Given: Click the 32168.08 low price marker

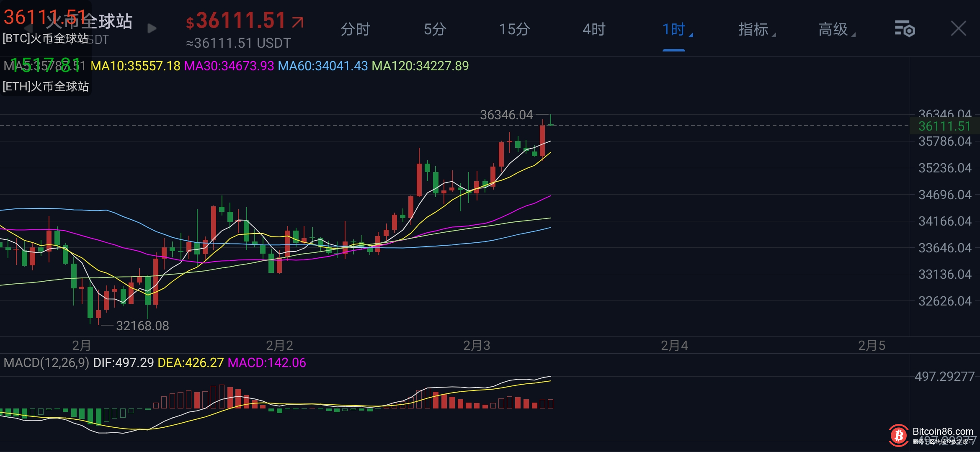Looking at the screenshot, I should pyautogui.click(x=142, y=326).
